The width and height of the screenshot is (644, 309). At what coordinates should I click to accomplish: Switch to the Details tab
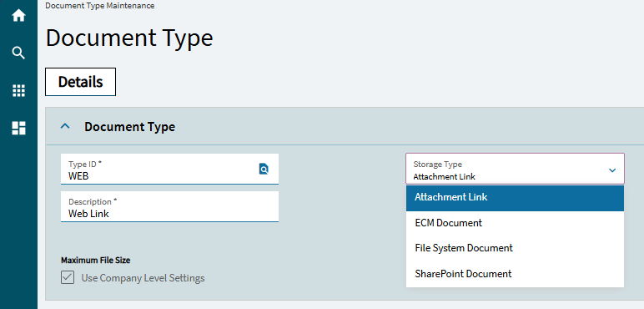[x=80, y=82]
